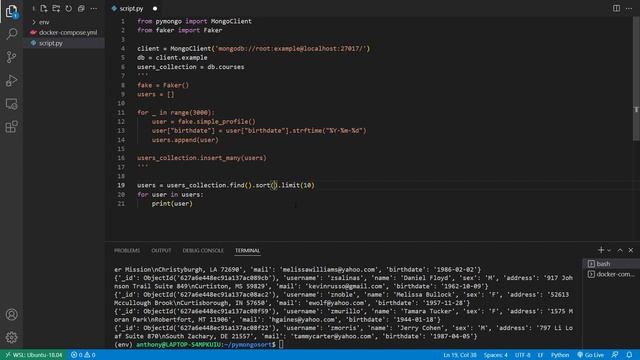Open explorer More Actions ellipsis
Image resolution: width=640 pixels, height=360 pixels.
[93, 9]
